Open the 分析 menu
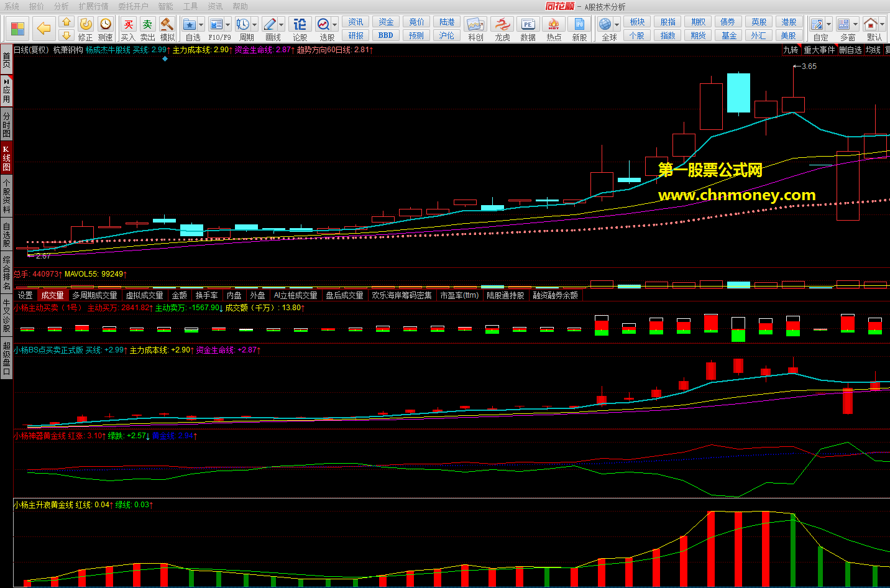This screenshot has height=588, width=890. pyautogui.click(x=62, y=6)
